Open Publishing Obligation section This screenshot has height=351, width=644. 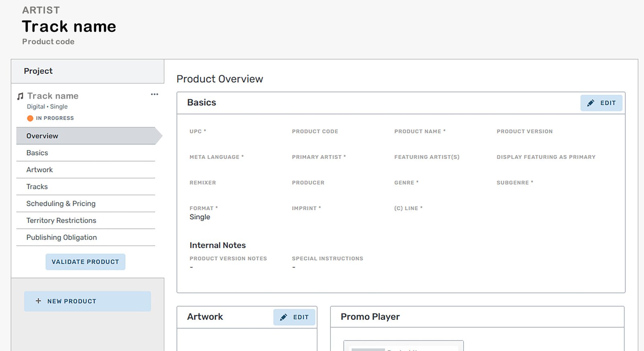point(62,238)
